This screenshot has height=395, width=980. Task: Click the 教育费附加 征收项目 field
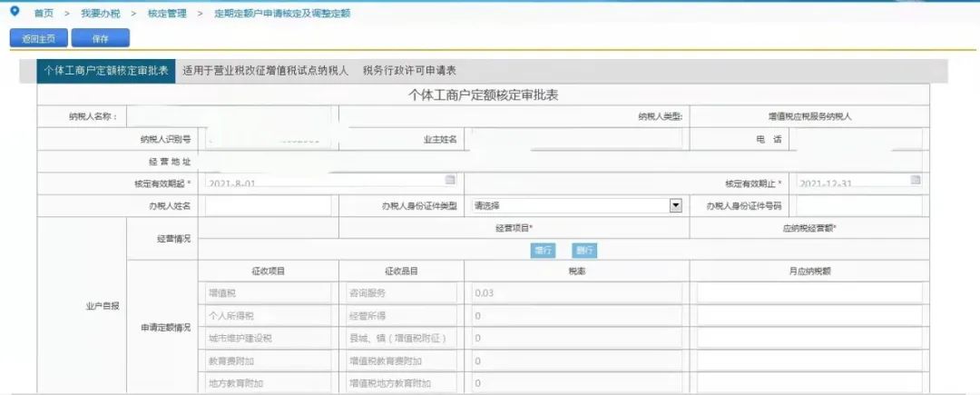coord(268,360)
